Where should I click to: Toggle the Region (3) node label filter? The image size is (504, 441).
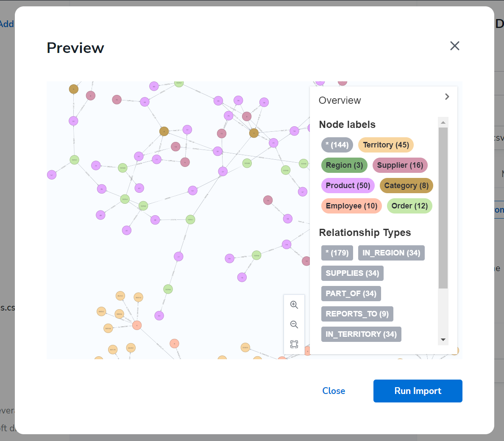[344, 165]
